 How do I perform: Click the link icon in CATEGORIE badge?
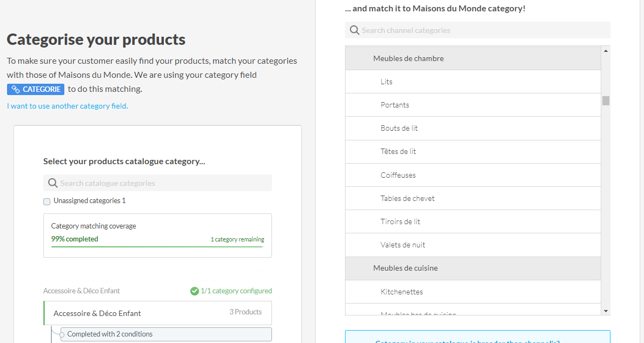point(16,89)
